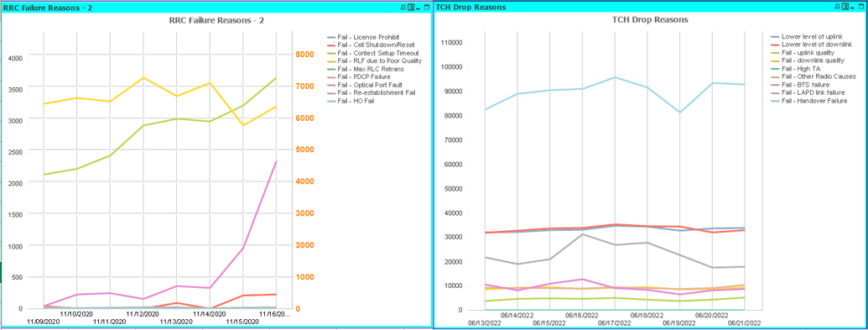This screenshot has width=868, height=330.
Task: Select legend entry 'Fail - Other Radio Causes'
Action: click(x=813, y=76)
